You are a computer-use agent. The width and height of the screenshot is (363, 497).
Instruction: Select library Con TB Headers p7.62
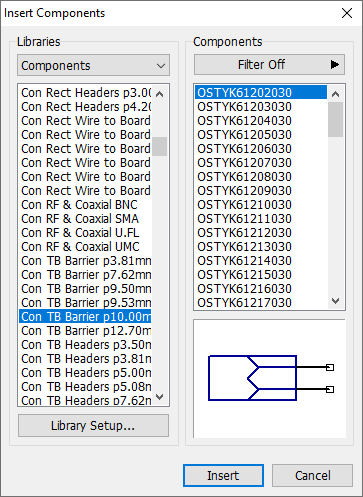pyautogui.click(x=86, y=400)
